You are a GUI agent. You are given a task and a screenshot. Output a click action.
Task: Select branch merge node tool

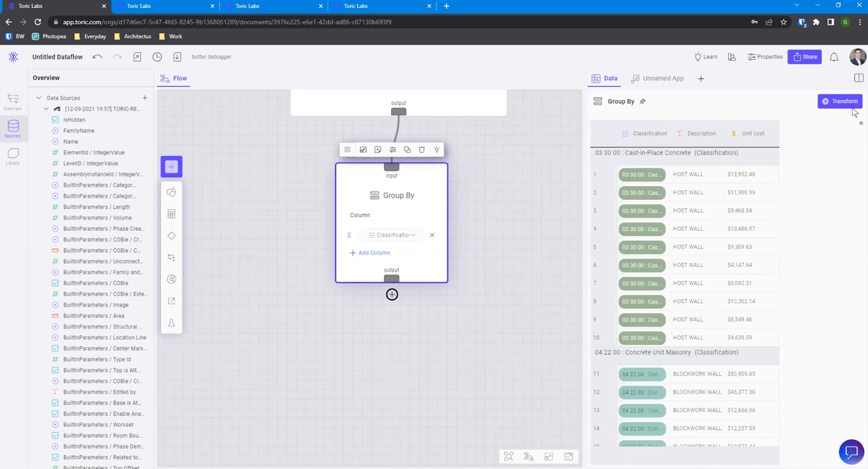[171, 257]
